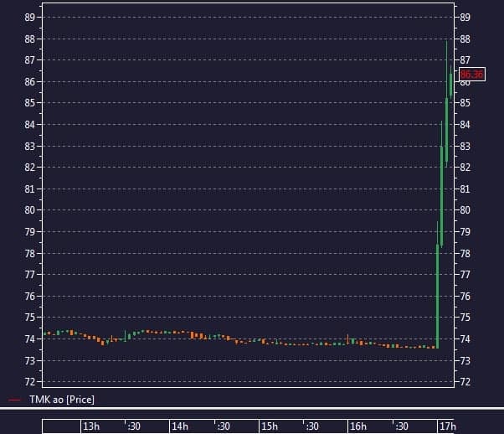Image resolution: width=504 pixels, height=434 pixels.
Task: Click the 82 label on the left price axis
Action: coord(29,168)
